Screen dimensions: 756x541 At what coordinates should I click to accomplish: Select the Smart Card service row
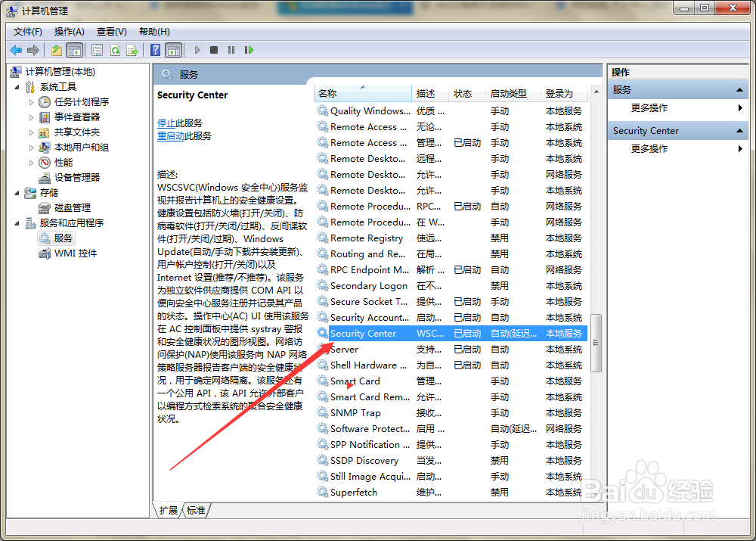[451, 381]
